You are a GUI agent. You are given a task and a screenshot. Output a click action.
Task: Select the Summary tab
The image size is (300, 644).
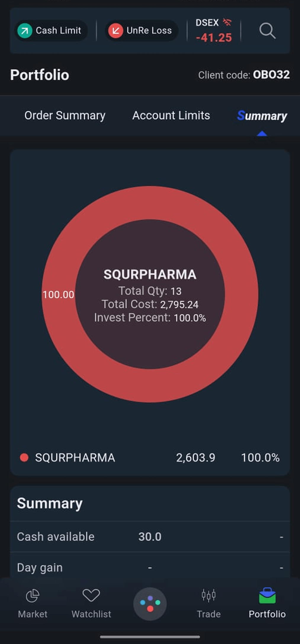(262, 116)
